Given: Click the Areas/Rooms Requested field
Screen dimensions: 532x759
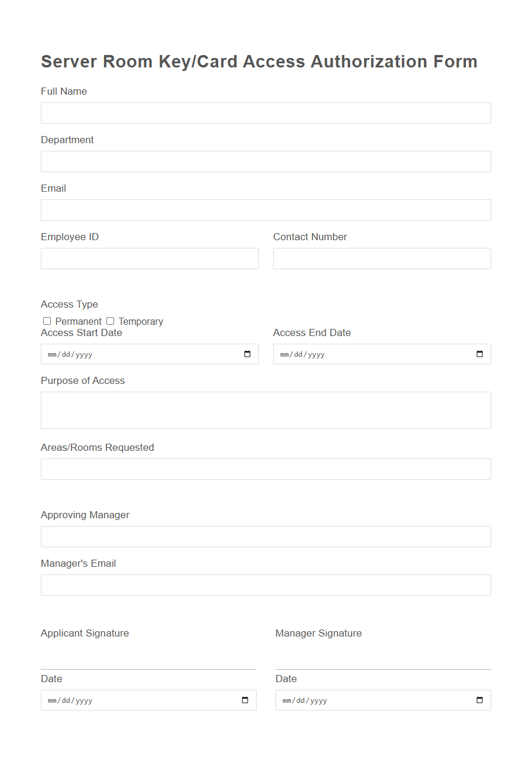Looking at the screenshot, I should click(265, 469).
